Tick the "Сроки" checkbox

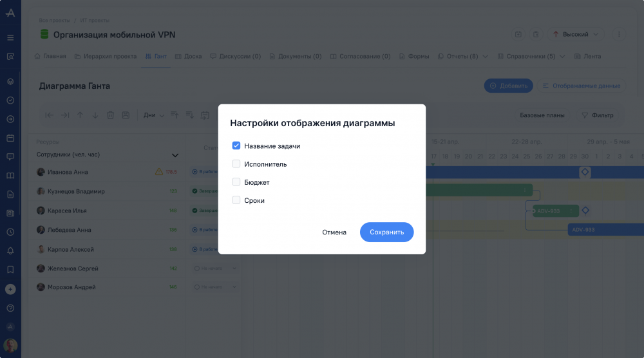[x=236, y=200]
